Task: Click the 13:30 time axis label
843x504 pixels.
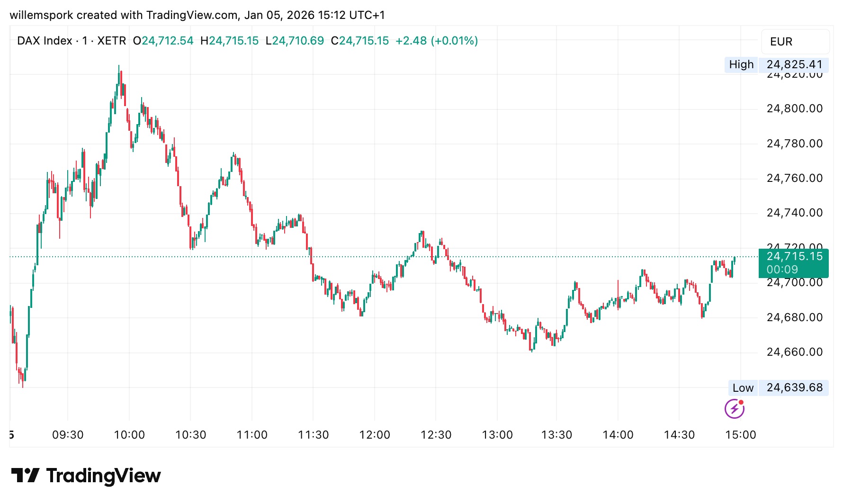Action: point(557,435)
